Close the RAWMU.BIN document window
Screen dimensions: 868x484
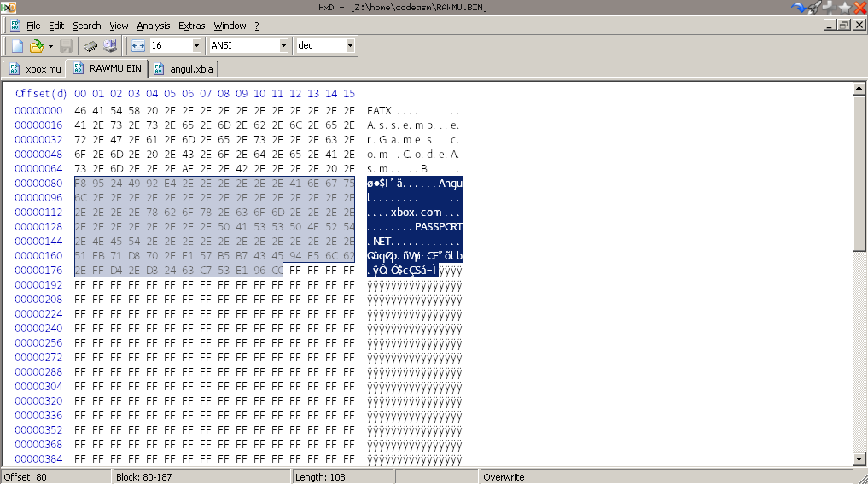[859, 25]
